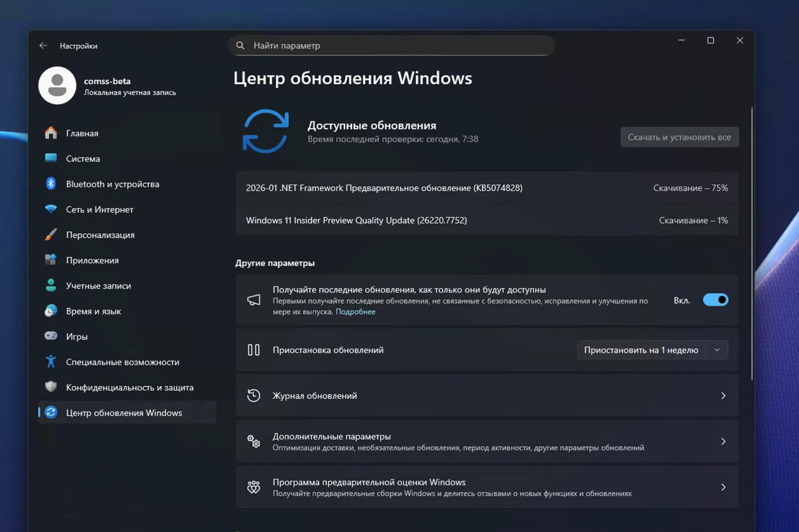Image resolution: width=799 pixels, height=532 pixels.
Task: Expand the Приостановить на 1 неделю dropdown
Action: [717, 350]
